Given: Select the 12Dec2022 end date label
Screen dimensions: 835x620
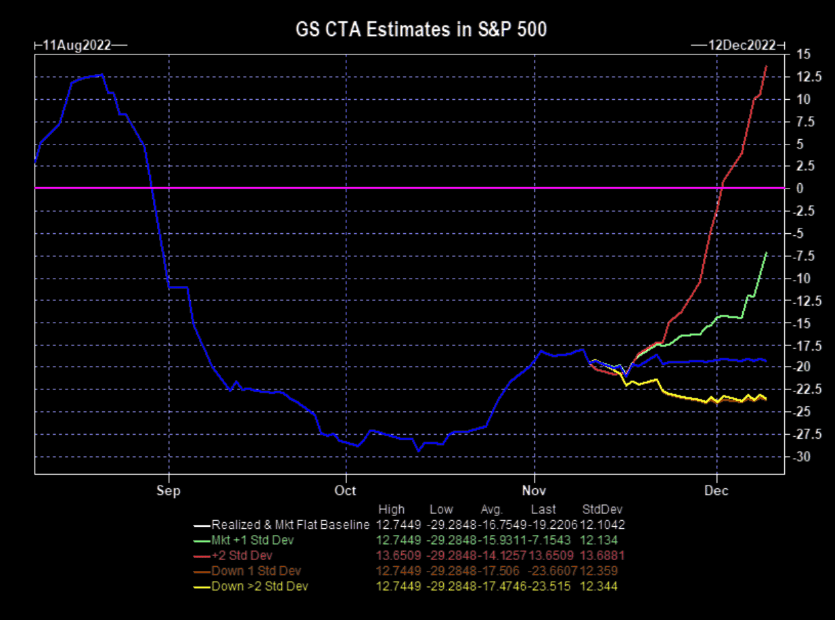Looking at the screenshot, I should [x=742, y=45].
